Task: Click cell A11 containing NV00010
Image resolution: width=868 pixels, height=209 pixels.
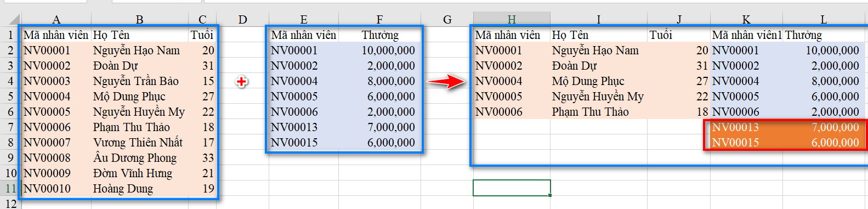Action: (56, 189)
